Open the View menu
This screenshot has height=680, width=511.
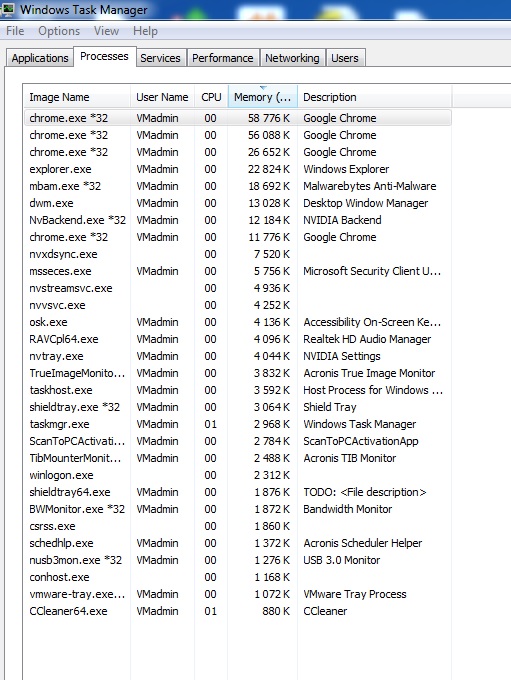(106, 31)
